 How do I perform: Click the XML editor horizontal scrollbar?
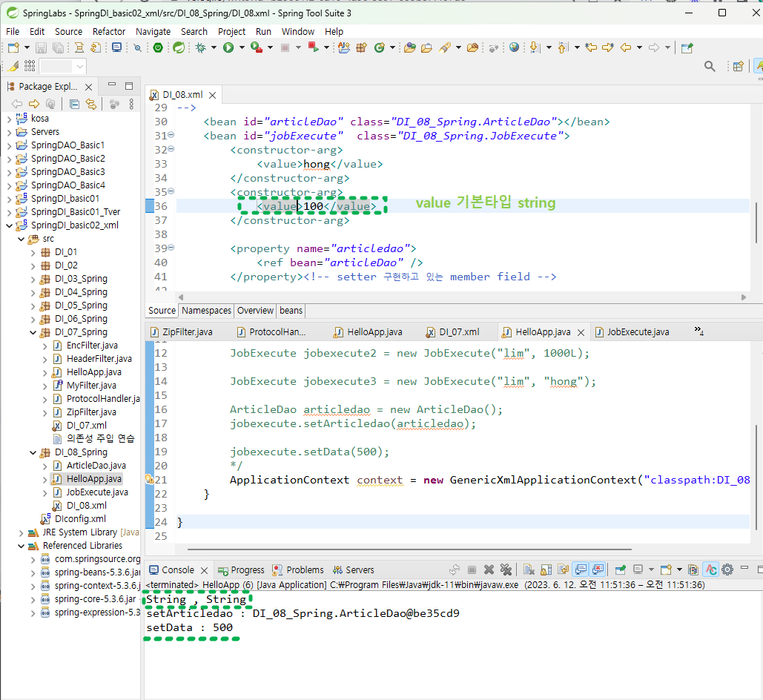[x=461, y=297]
